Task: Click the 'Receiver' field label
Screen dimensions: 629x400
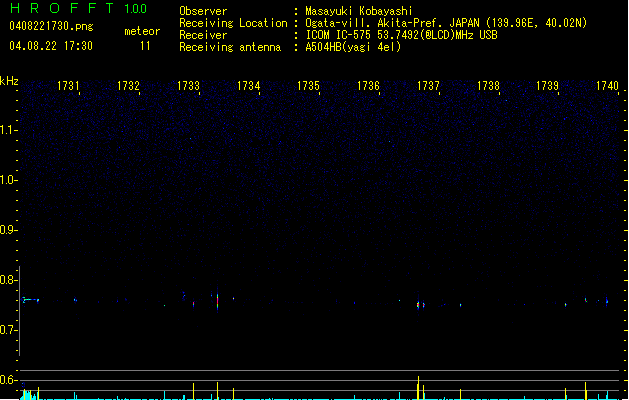Action: pos(203,35)
